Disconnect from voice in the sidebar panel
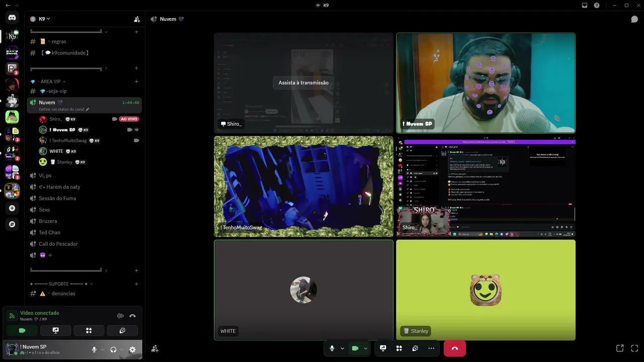 tap(132, 316)
